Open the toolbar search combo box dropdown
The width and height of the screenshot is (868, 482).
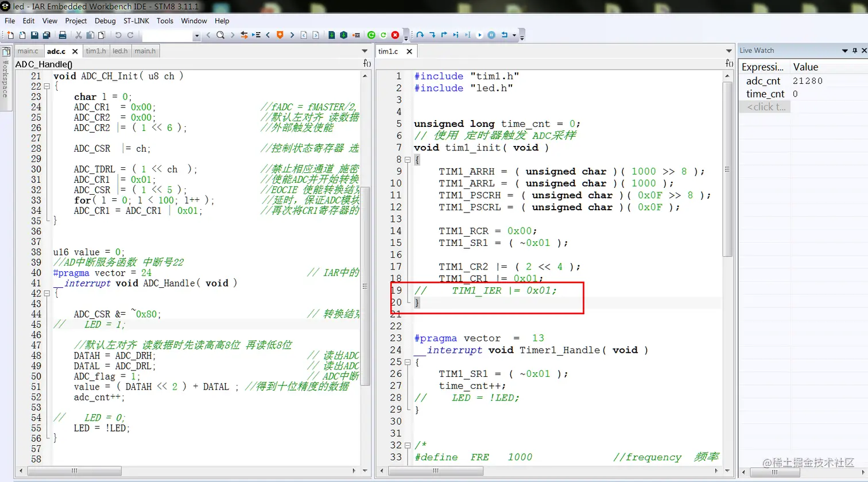pos(196,36)
